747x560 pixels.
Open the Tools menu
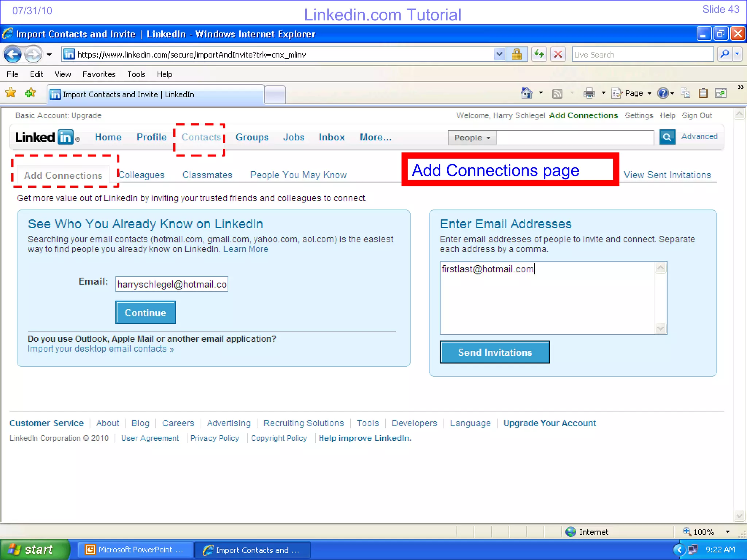[136, 74]
